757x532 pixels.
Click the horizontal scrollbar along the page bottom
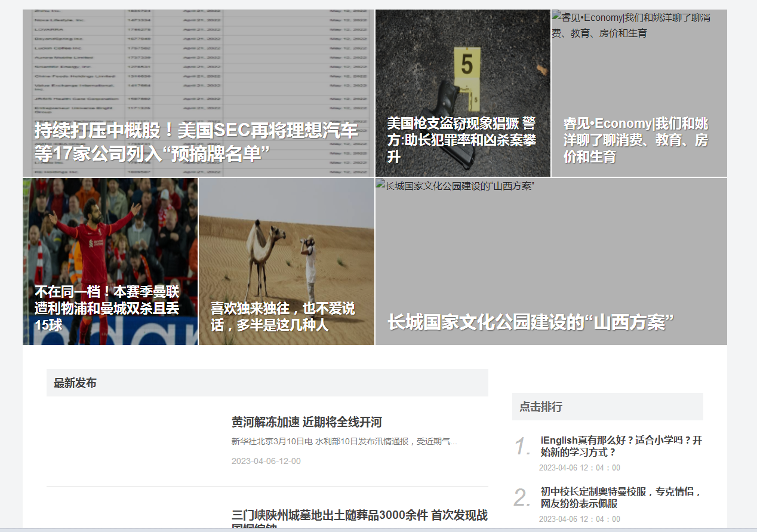click(378, 530)
